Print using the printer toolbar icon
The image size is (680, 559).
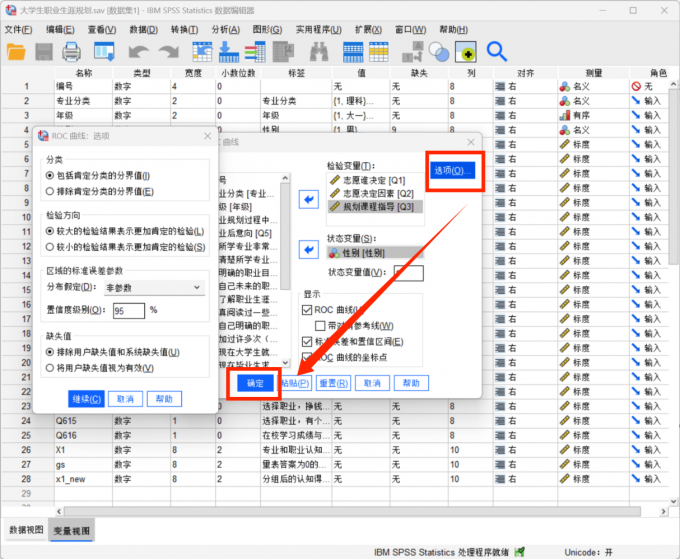[x=71, y=52]
